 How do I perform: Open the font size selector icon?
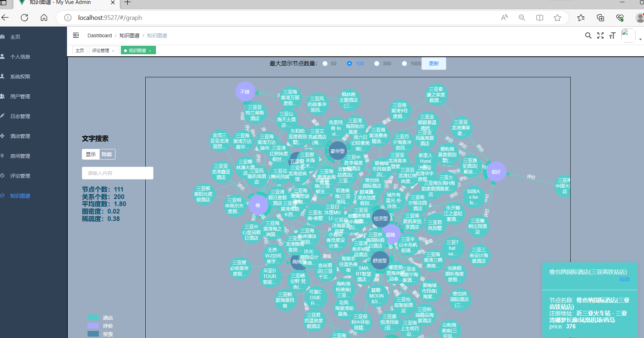coord(612,35)
